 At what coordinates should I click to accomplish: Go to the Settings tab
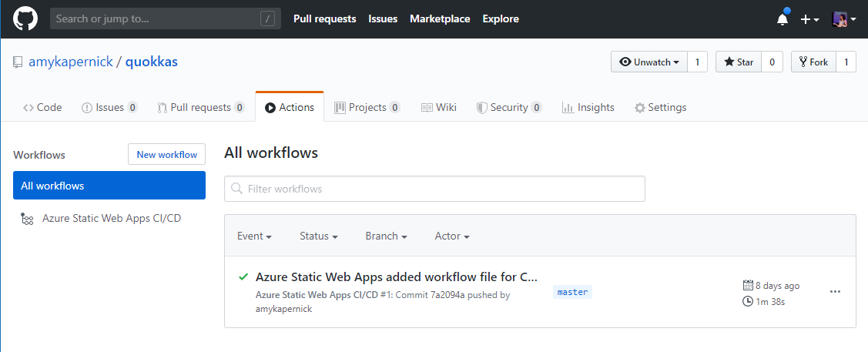tap(660, 107)
